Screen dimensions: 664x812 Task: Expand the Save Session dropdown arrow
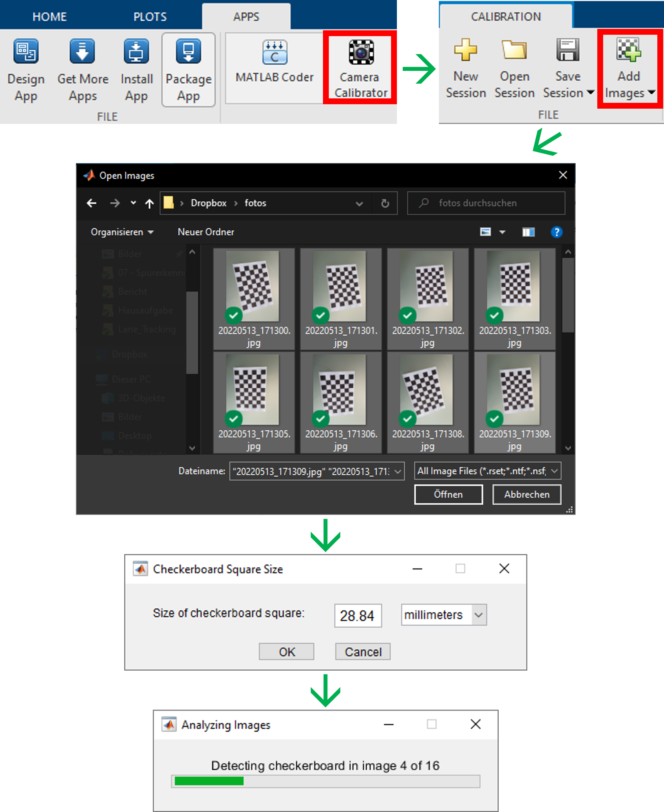[591, 93]
